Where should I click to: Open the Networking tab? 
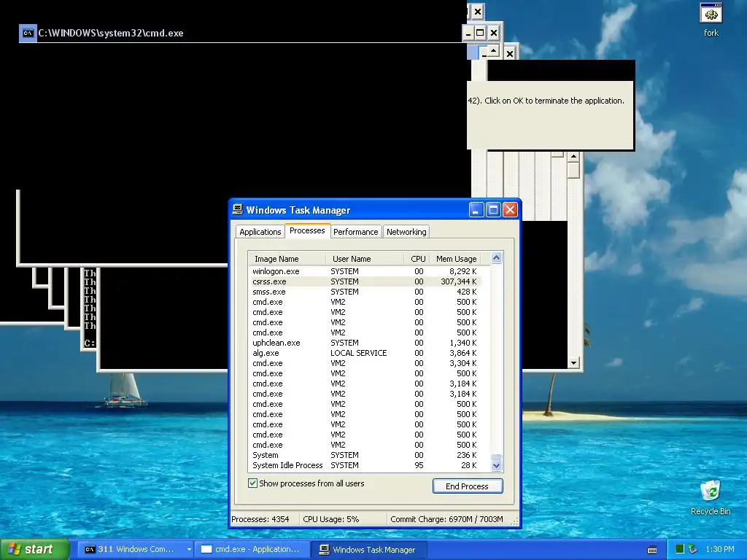point(406,232)
